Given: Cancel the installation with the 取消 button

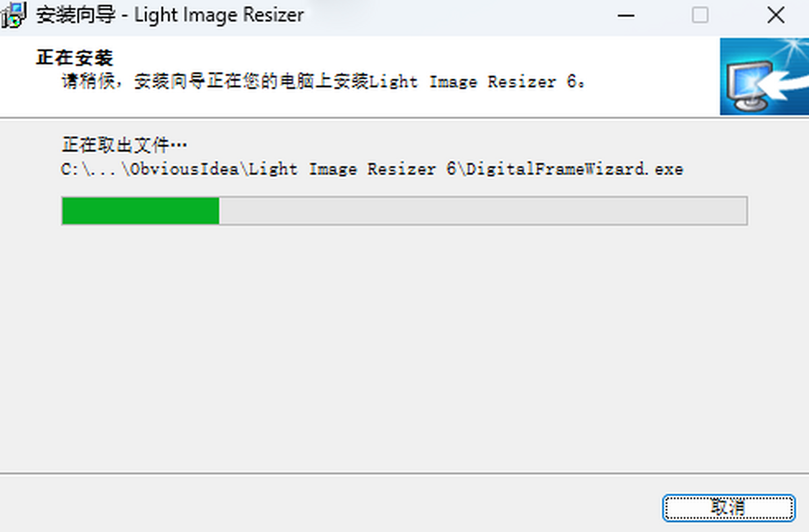Looking at the screenshot, I should point(728,508).
